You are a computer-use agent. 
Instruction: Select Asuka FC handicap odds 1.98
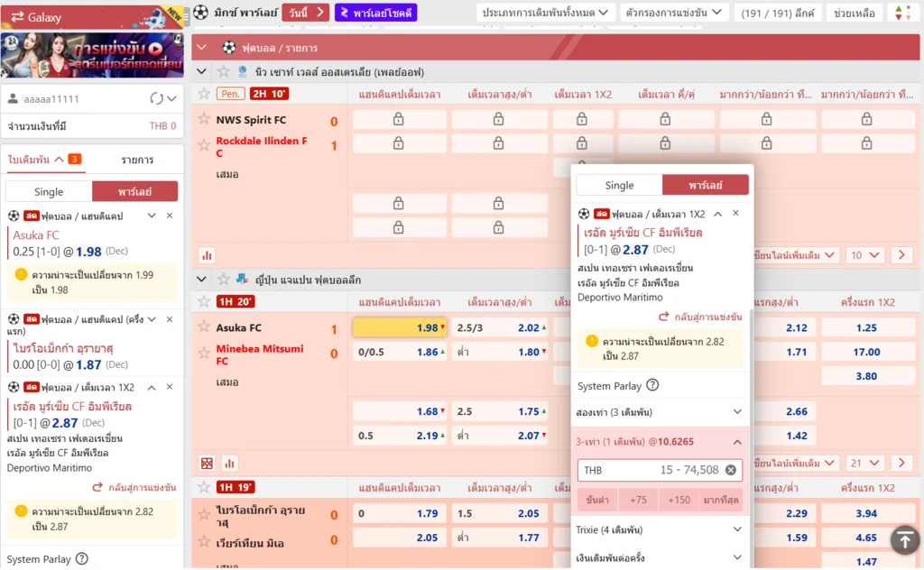point(400,327)
